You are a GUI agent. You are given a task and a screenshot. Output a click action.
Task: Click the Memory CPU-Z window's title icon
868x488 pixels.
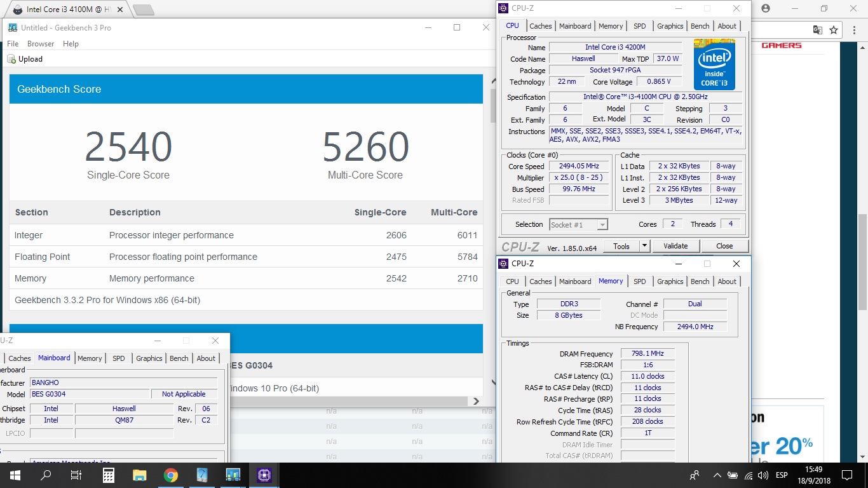coord(503,263)
